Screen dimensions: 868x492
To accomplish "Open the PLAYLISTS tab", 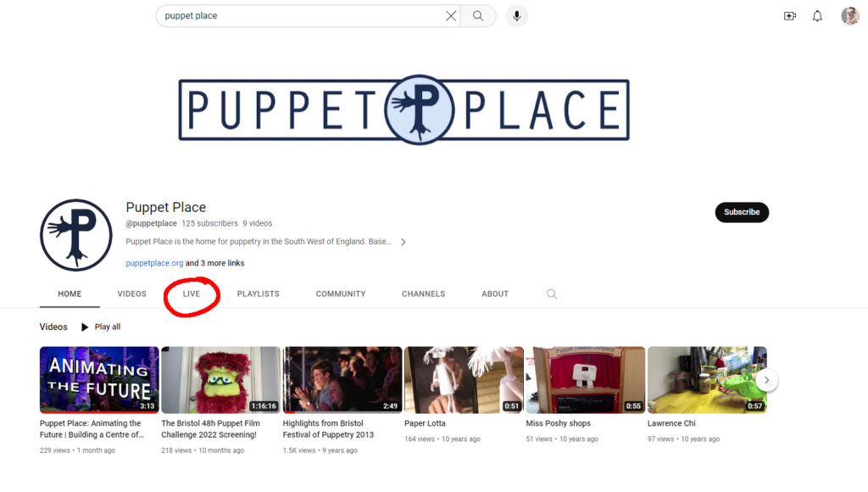I will (258, 294).
